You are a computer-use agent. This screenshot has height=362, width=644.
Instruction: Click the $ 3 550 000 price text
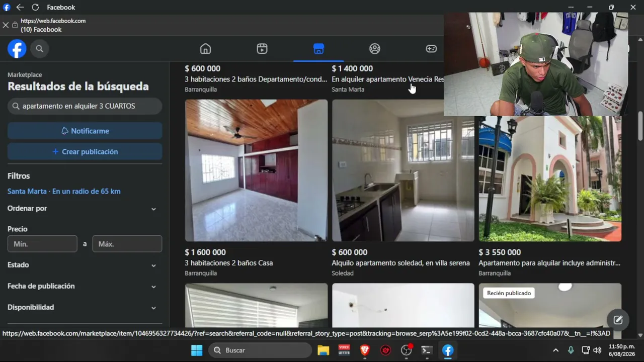[x=500, y=252]
